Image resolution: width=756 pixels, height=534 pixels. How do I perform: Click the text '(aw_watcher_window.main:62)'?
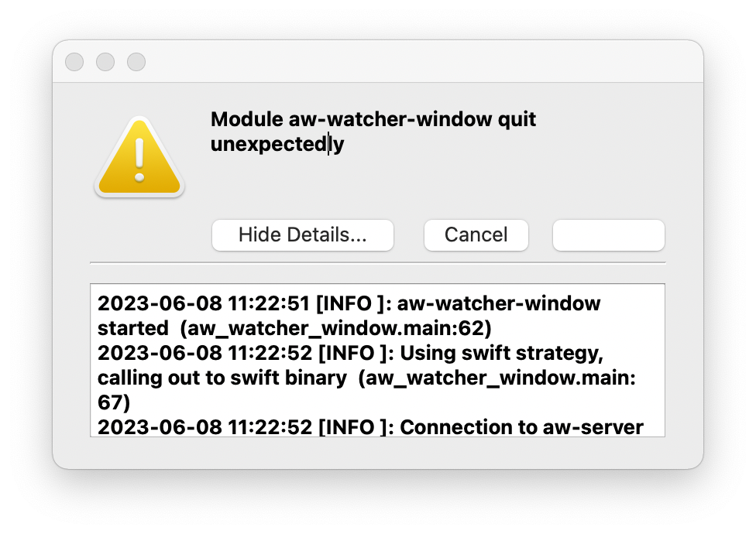point(335,328)
